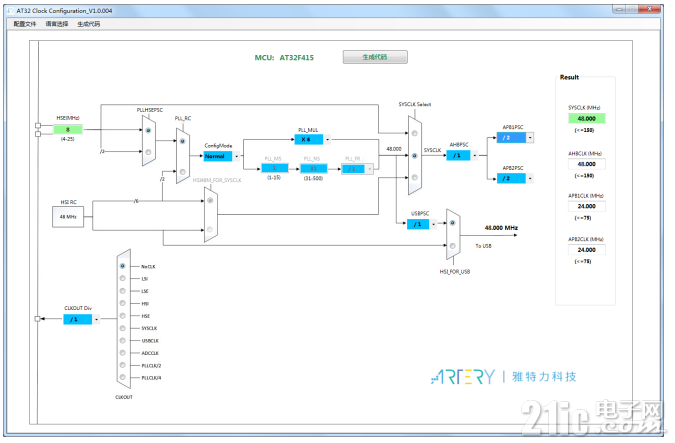675x443 pixels.
Task: Click the PLL_NS value field
Action: click(313, 168)
